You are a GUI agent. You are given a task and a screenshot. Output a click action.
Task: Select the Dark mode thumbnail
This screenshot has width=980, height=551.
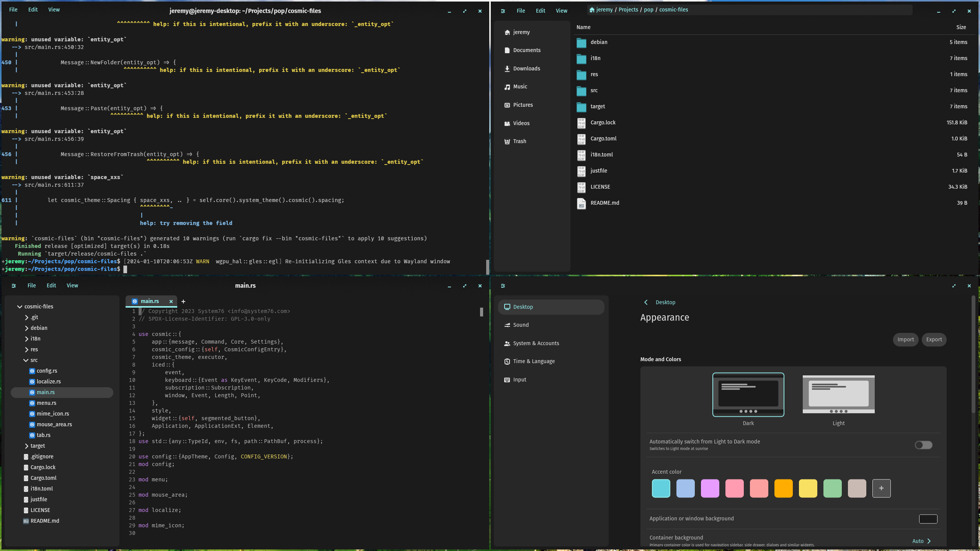coord(748,395)
